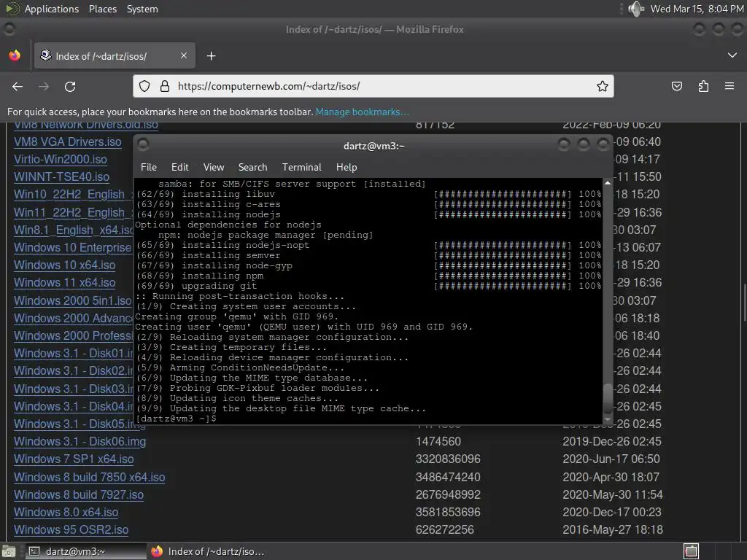Image resolution: width=747 pixels, height=560 pixels.
Task: Bookmark this page with the star icon
Action: click(x=602, y=86)
